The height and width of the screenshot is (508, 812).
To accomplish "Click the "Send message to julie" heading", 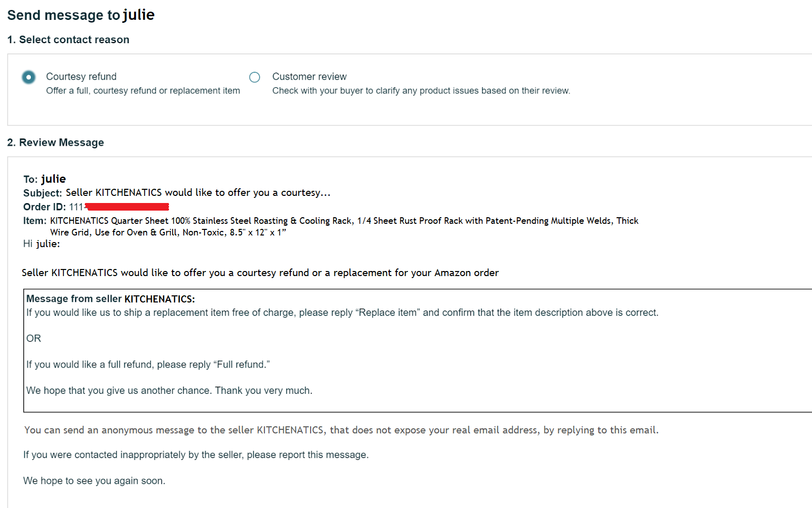I will (81, 15).
